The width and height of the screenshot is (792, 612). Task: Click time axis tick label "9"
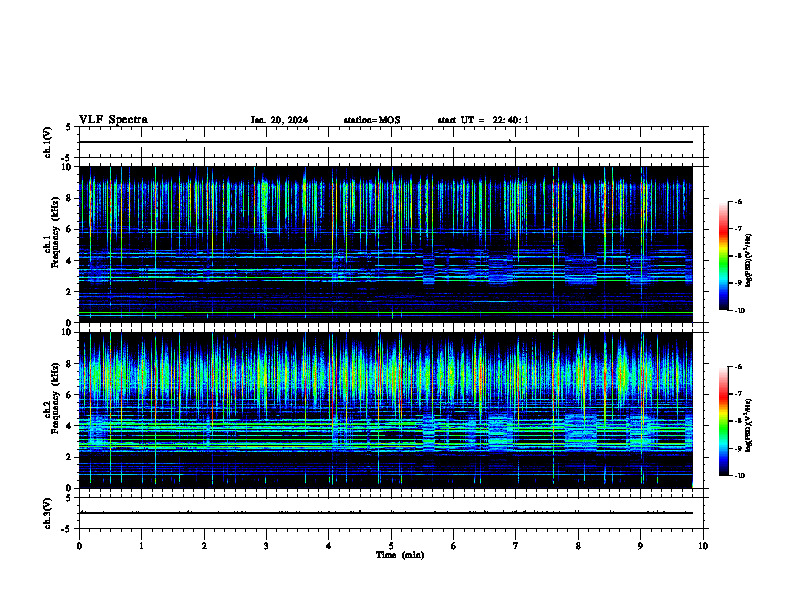click(x=640, y=546)
